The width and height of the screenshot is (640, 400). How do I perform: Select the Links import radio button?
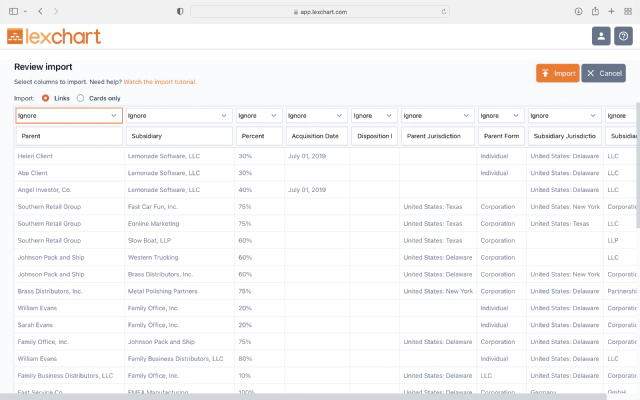pyautogui.click(x=45, y=98)
